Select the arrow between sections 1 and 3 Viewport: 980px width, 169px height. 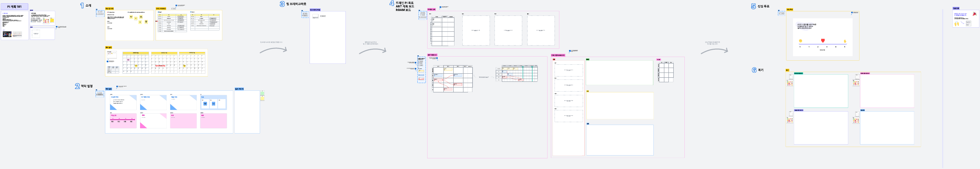pos(273,50)
